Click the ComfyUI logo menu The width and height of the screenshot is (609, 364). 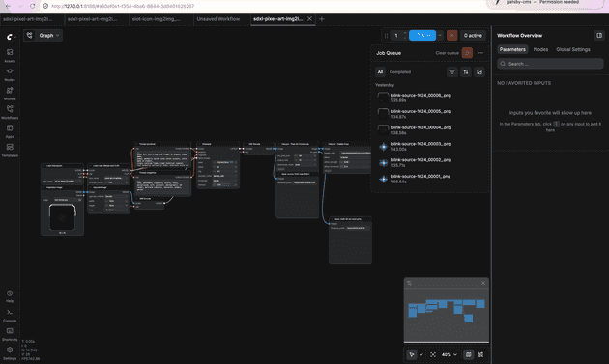(x=11, y=37)
